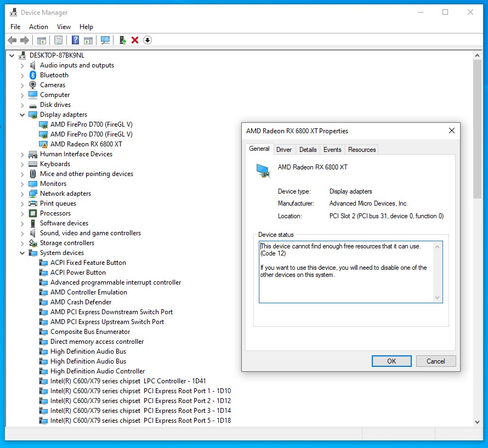Click the Processors chip icon
Viewport: 488px width, 448px height.
coord(33,213)
